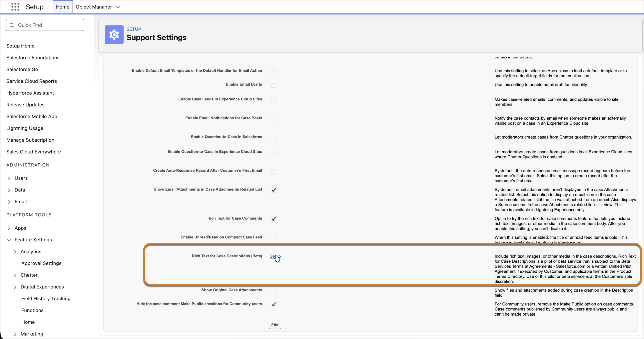The height and width of the screenshot is (339, 644).
Task: Toggle Enable Question-to-Case in Salesforce checkbox
Action: [273, 138]
